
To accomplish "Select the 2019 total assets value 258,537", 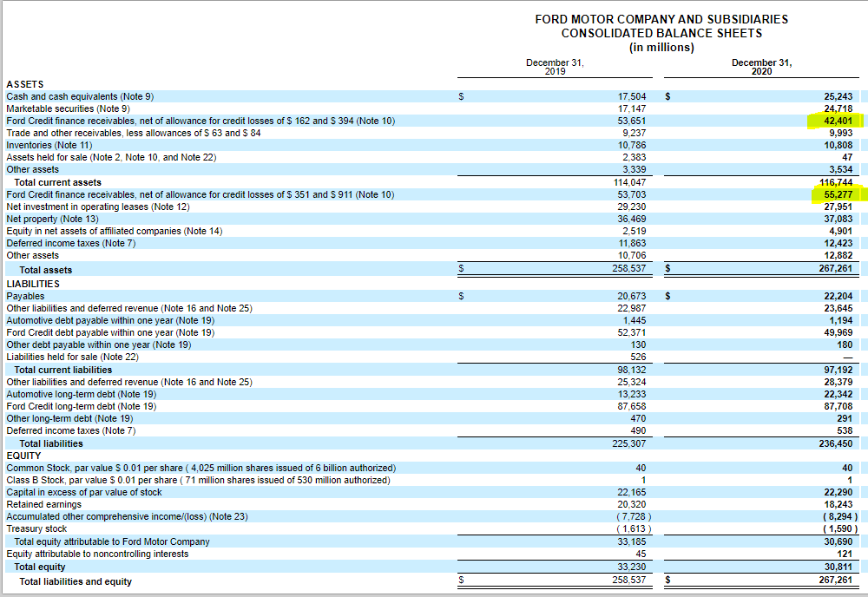I will pyautogui.click(x=629, y=268).
